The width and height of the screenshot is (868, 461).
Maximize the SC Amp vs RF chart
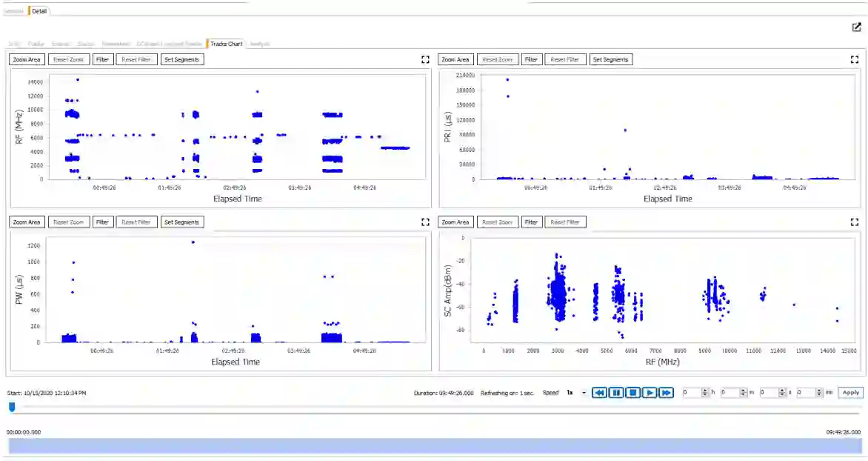855,222
